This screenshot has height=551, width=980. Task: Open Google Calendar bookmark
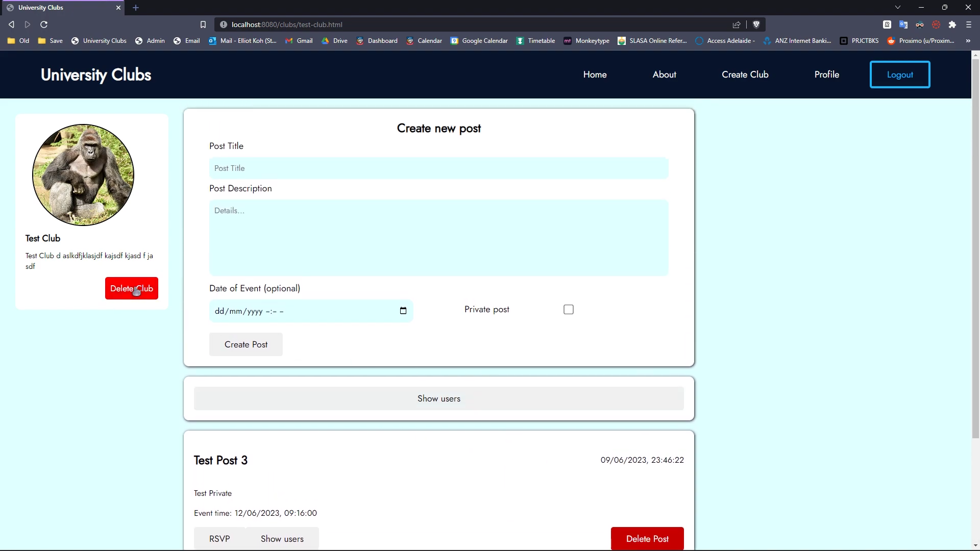pyautogui.click(x=479, y=41)
